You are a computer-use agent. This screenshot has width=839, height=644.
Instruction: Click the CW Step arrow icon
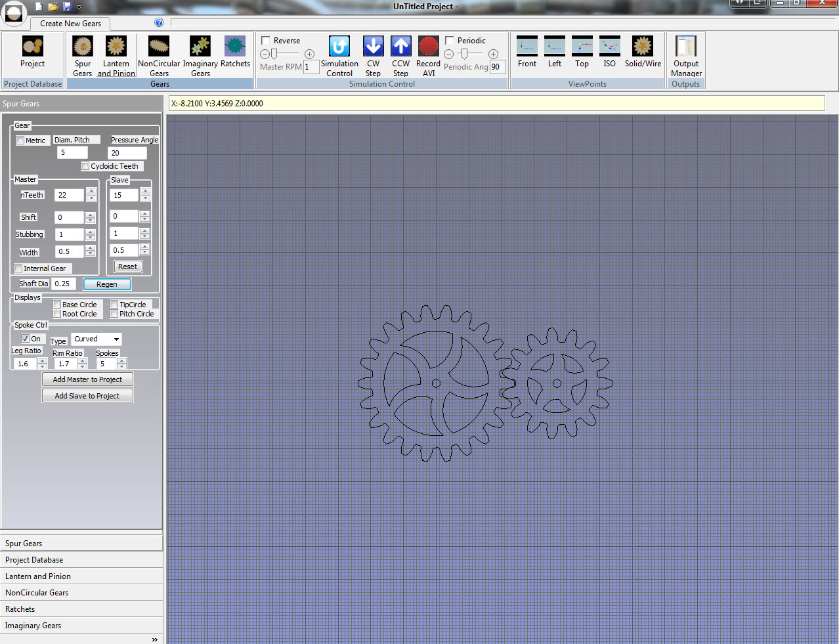pyautogui.click(x=373, y=47)
